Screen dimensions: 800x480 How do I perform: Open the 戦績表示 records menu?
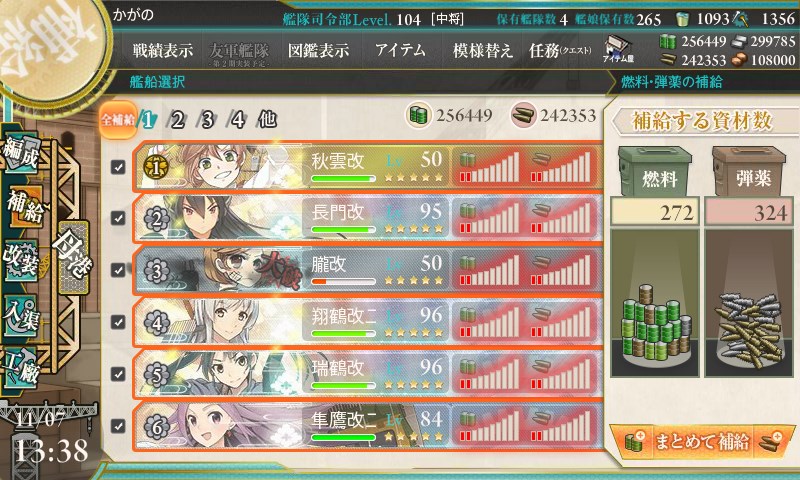pos(163,50)
